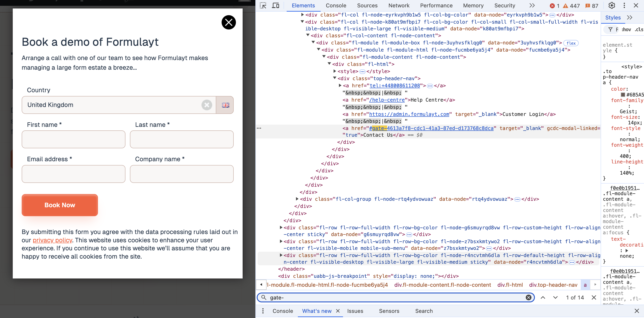Open DevTools three-dot customize menu
Viewport: 644px width, 318px height.
pos(624,6)
